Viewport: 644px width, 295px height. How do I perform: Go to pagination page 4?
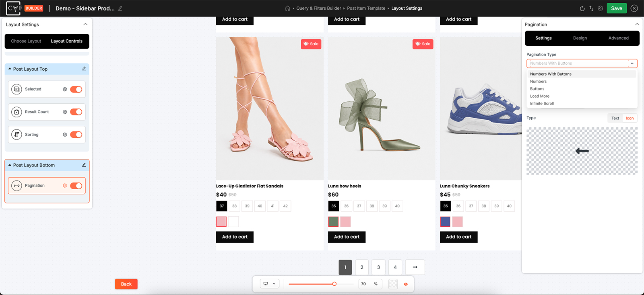[395, 267]
